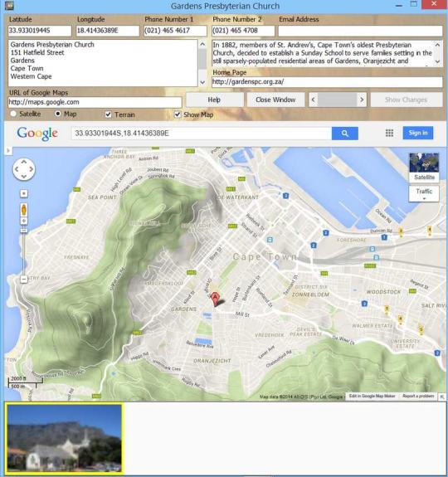Click the Close Window button
Screen dimensions: 448x477
pos(275,100)
